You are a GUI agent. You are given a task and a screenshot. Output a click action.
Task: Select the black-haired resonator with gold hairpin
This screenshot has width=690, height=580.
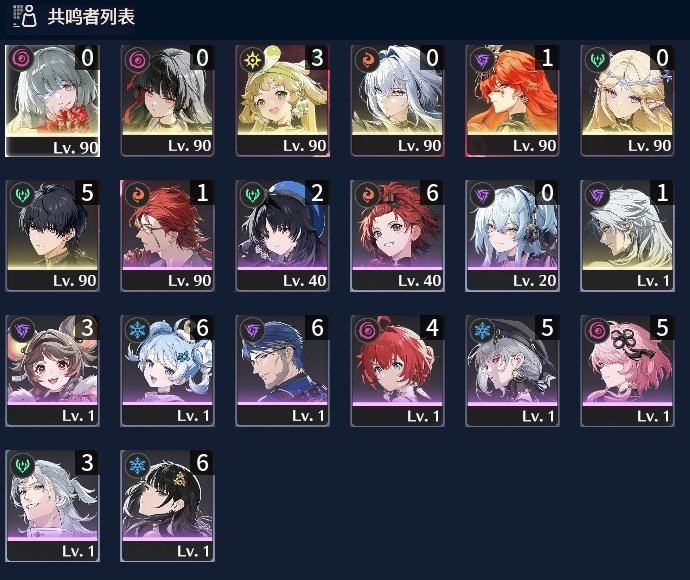click(x=168, y=506)
